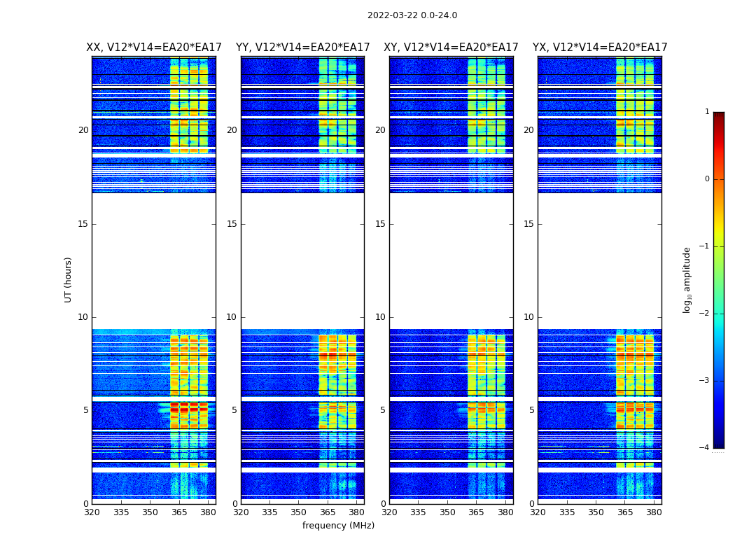
Task: Click the 10 tick label of XY panel
Action: click(380, 317)
